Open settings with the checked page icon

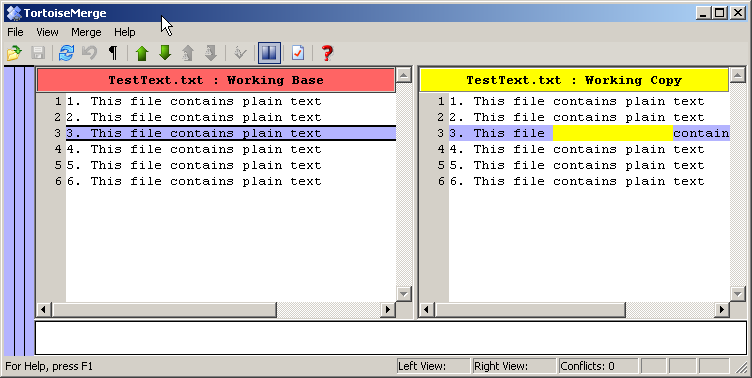coord(298,53)
